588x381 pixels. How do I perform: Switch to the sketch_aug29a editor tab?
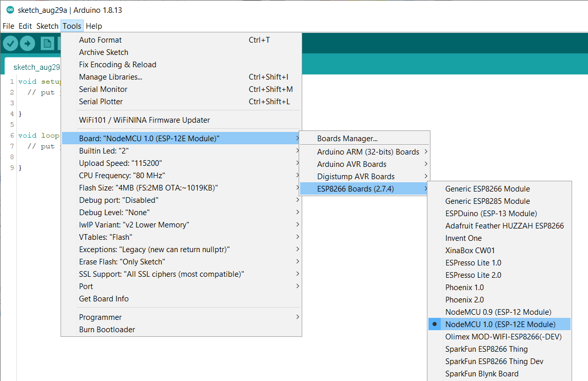click(36, 67)
